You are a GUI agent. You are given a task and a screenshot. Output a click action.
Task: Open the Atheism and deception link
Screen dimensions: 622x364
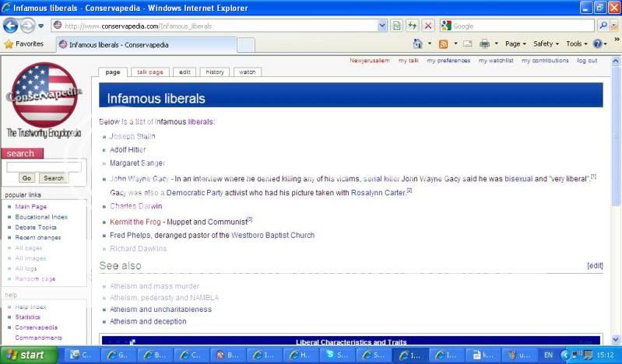148,321
